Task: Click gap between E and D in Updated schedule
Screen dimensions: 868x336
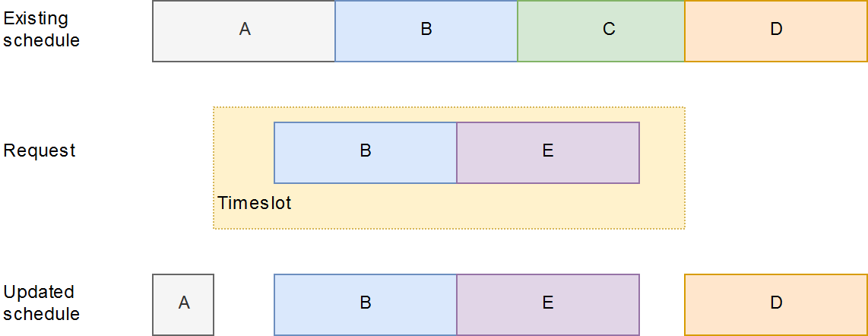Action: pos(662,305)
